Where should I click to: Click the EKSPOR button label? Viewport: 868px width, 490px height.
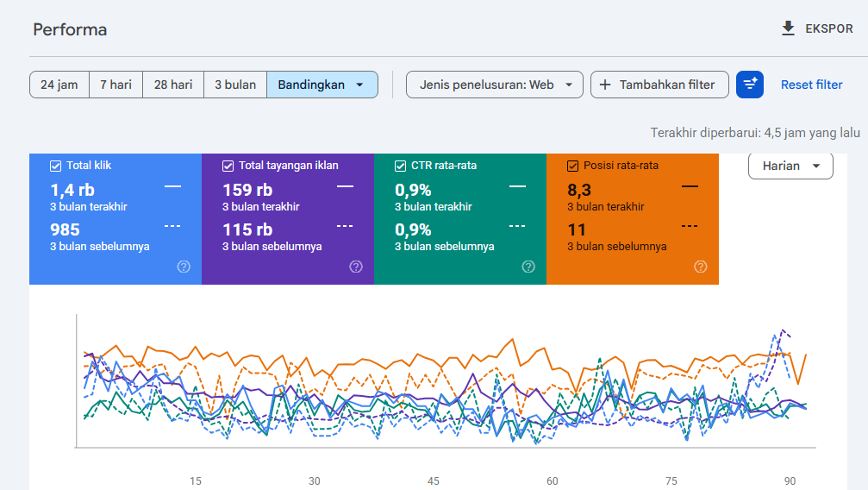click(828, 28)
